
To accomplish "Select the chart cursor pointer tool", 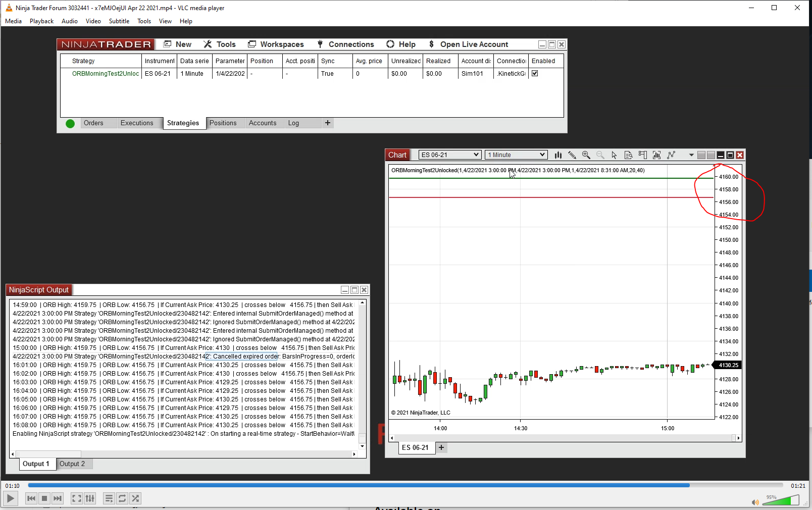I will 615,155.
